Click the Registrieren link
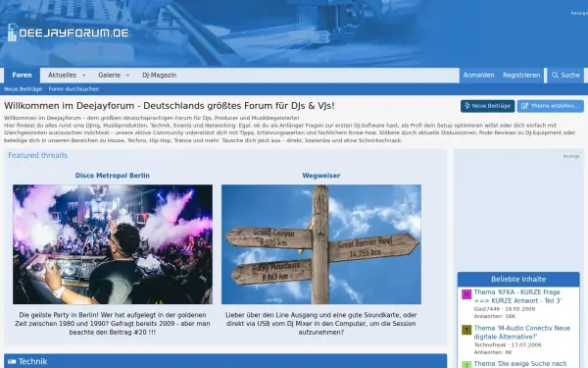Image resolution: width=588 pixels, height=368 pixels. point(521,76)
